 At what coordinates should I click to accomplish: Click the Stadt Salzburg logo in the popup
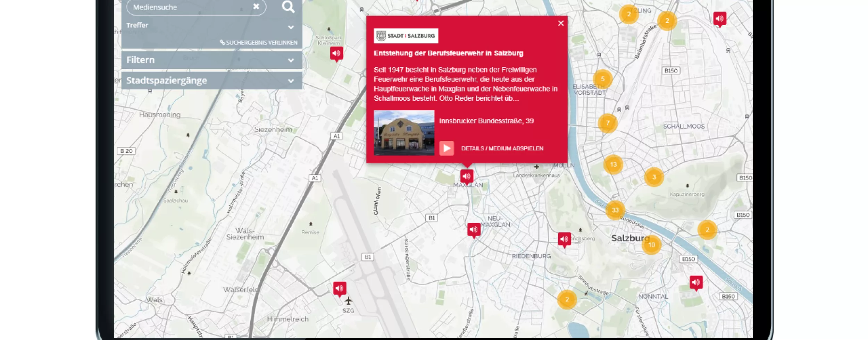[x=406, y=35]
